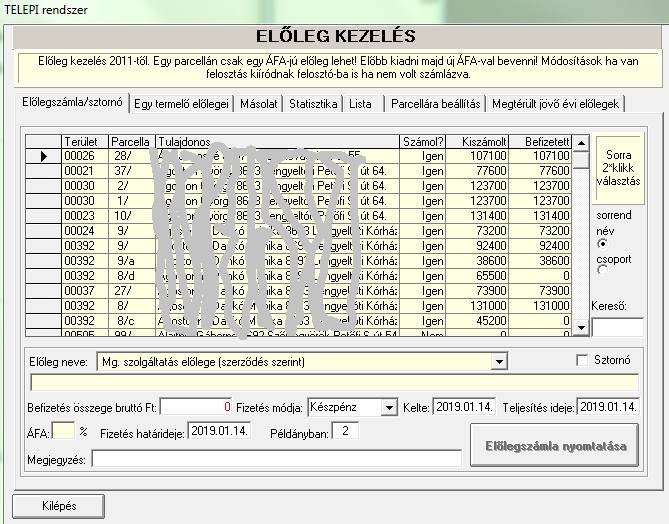Click the Parcella cell 8/d
Image resolution: width=669 pixels, height=524 pixels.
(x=131, y=276)
